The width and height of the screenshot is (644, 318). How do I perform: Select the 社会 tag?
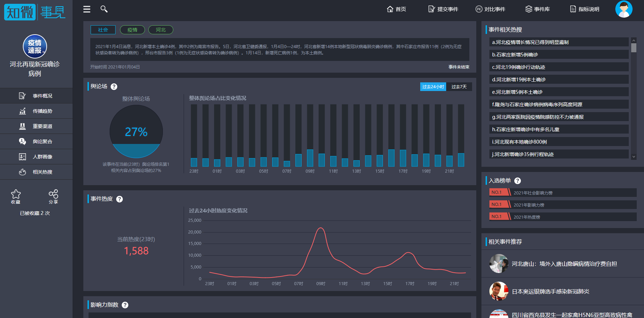pos(103,30)
